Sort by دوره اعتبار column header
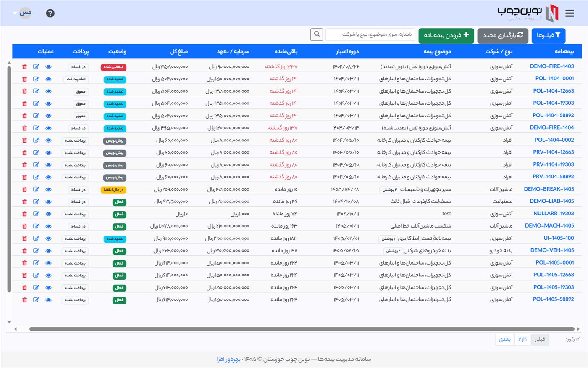588x368 pixels. pos(347,51)
